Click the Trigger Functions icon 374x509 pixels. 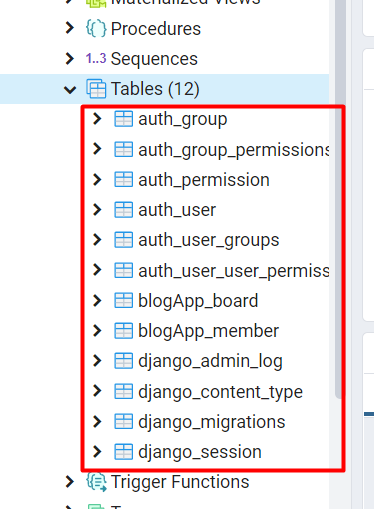coord(96,482)
